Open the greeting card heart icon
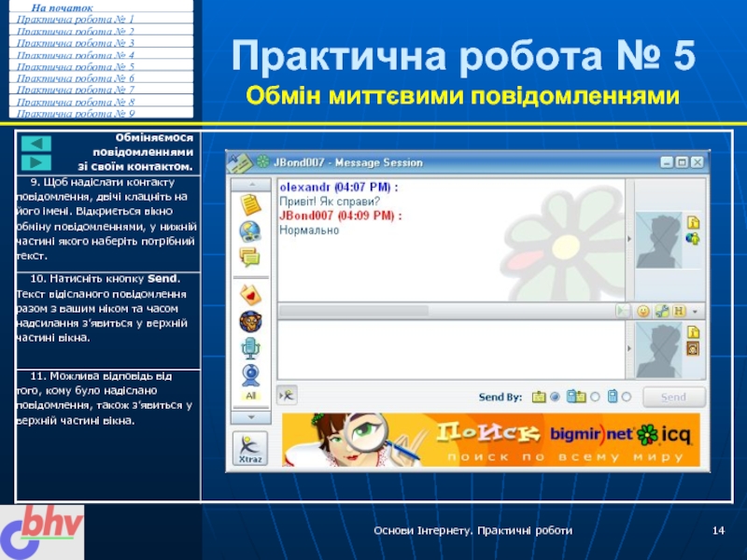This screenshot has width=747, height=560. pyautogui.click(x=250, y=294)
